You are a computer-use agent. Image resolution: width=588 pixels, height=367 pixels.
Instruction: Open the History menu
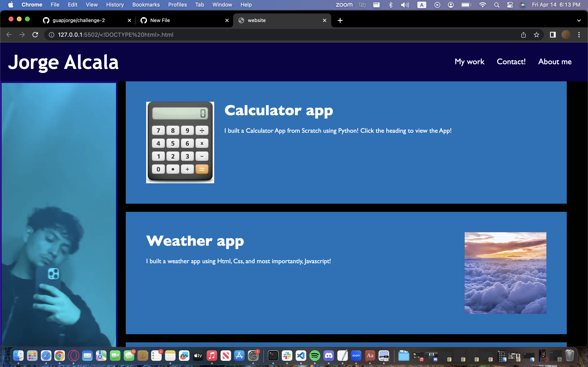pos(115,5)
